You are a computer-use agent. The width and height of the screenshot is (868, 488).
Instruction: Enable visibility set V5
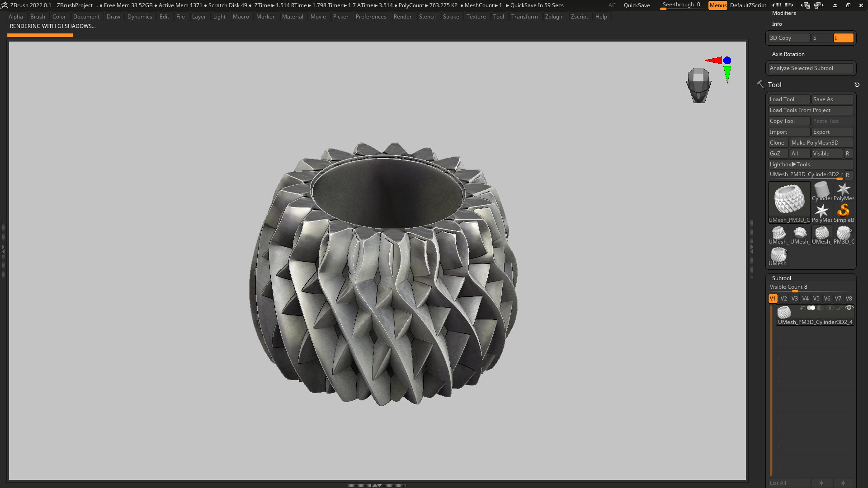coord(816,299)
